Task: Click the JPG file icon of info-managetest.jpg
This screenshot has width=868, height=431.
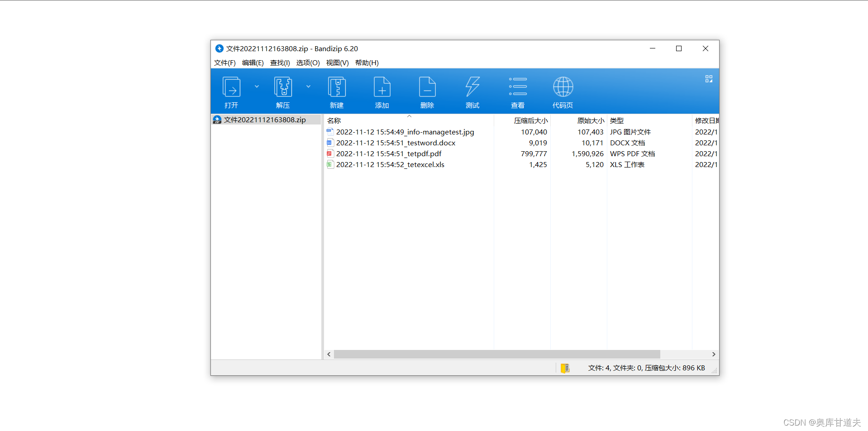Action: click(x=330, y=132)
